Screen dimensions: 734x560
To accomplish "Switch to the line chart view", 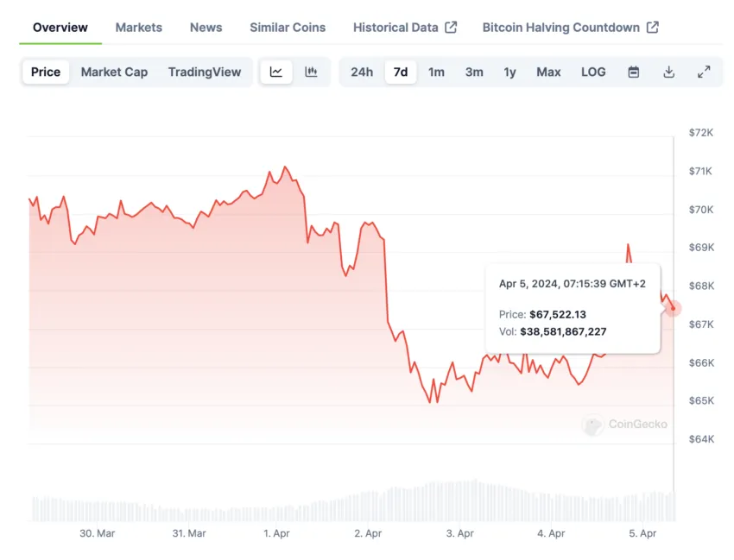I will click(x=276, y=72).
